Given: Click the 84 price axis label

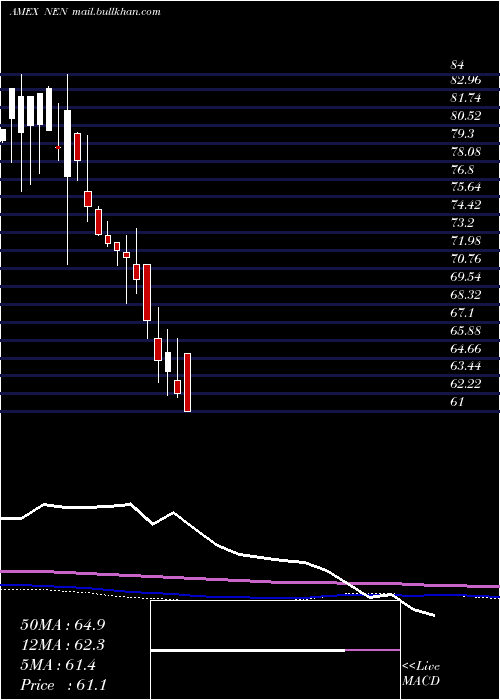Looking at the screenshot, I should pyautogui.click(x=457, y=65).
